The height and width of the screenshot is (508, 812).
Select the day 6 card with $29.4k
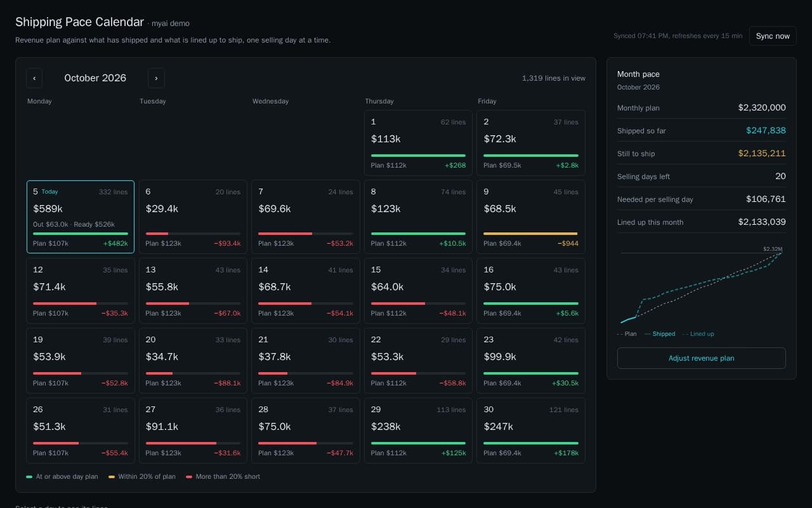coord(193,217)
